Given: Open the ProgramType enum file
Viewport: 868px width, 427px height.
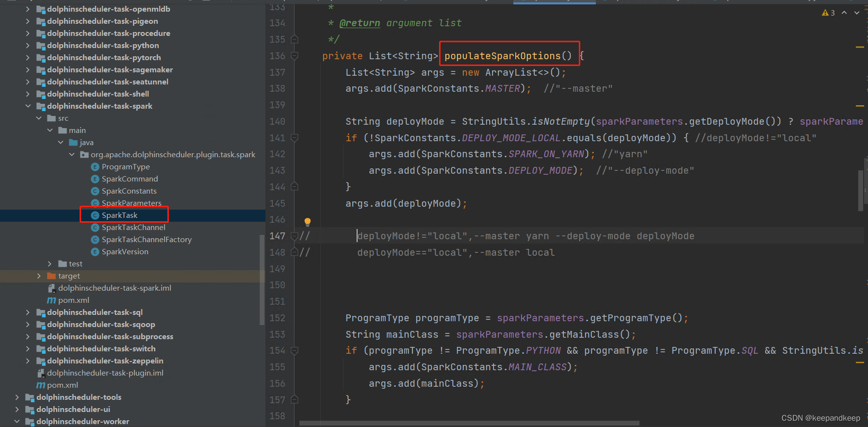Looking at the screenshot, I should click(126, 167).
